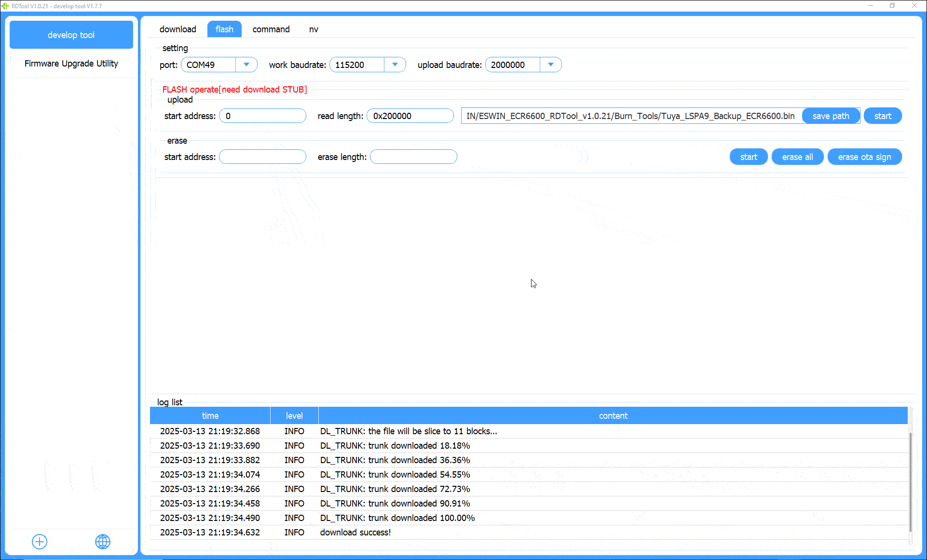Select the upload baudrate 2000000 field
The image size is (927, 560).
click(523, 65)
